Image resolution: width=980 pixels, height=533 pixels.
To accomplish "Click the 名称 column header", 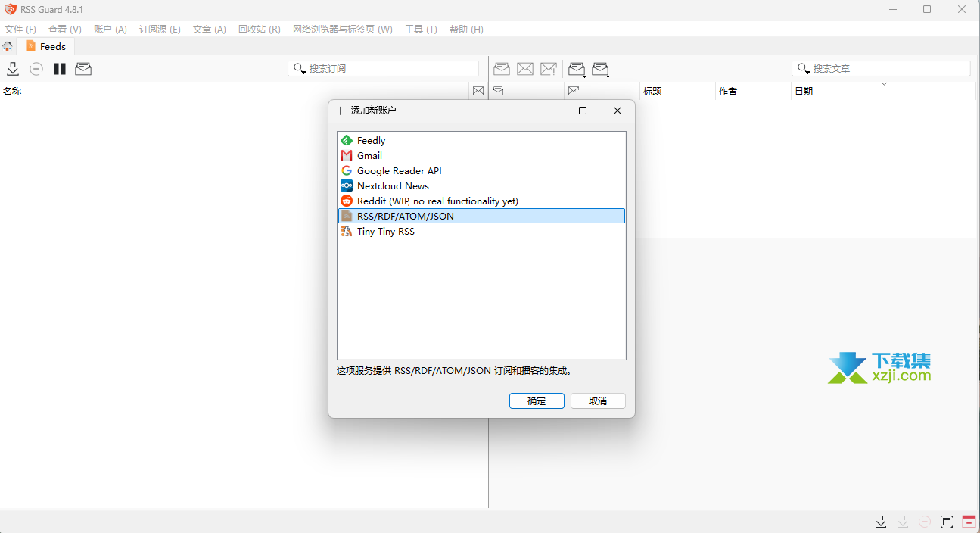I will 235,92.
